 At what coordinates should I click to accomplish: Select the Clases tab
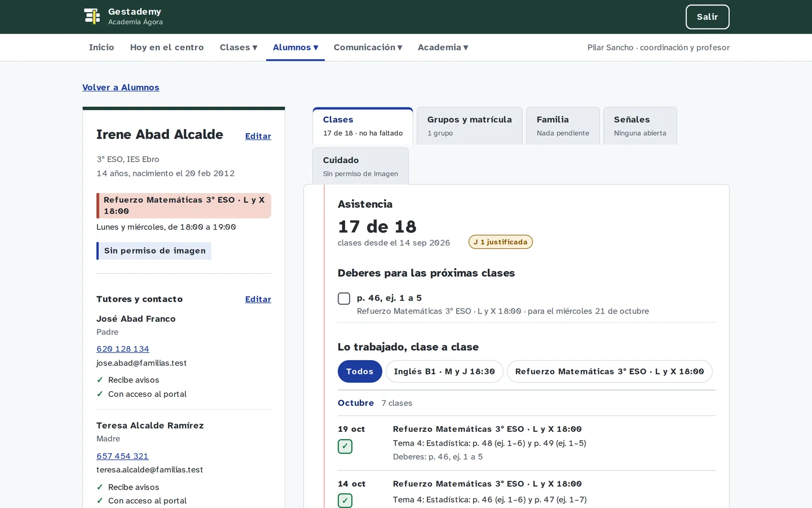point(363,125)
